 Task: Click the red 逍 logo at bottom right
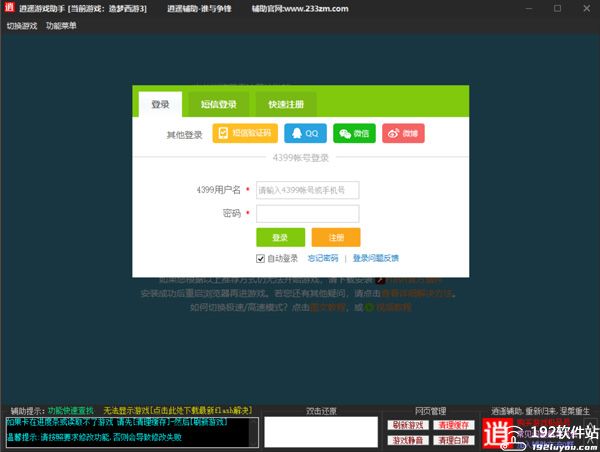[x=497, y=433]
